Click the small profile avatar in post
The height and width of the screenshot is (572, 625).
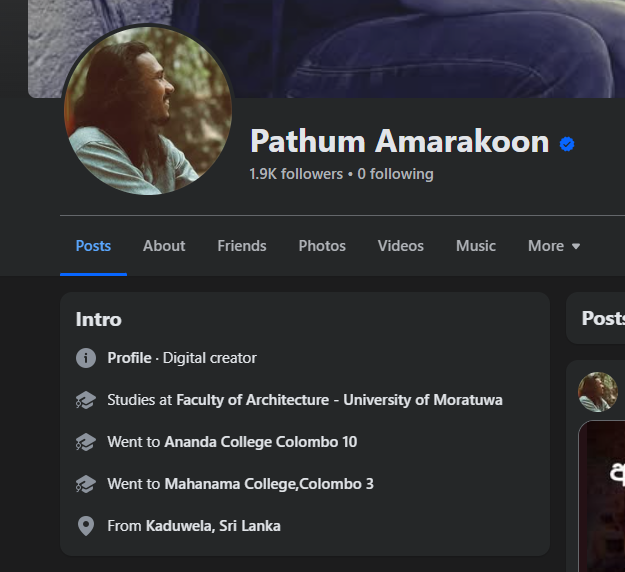(x=598, y=392)
